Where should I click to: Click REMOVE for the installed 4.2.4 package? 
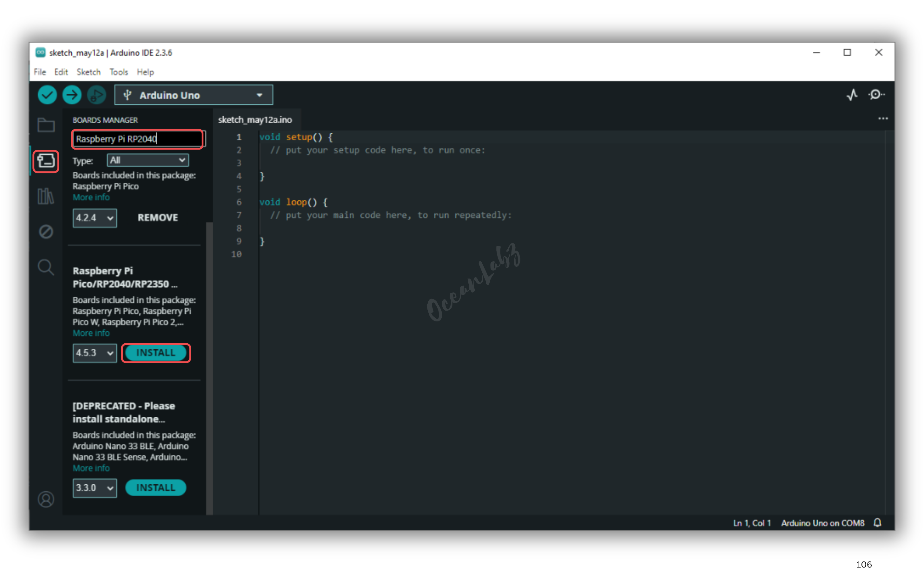(158, 218)
